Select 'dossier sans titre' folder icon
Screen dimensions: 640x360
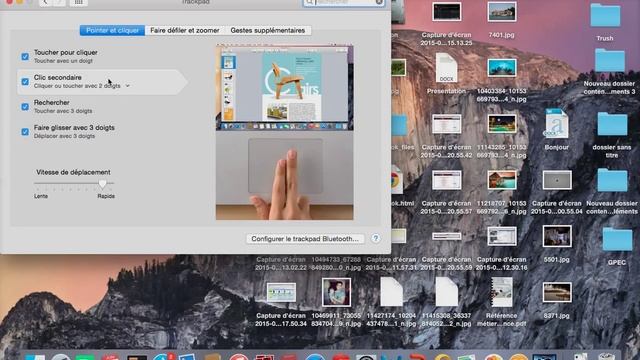coord(612,124)
